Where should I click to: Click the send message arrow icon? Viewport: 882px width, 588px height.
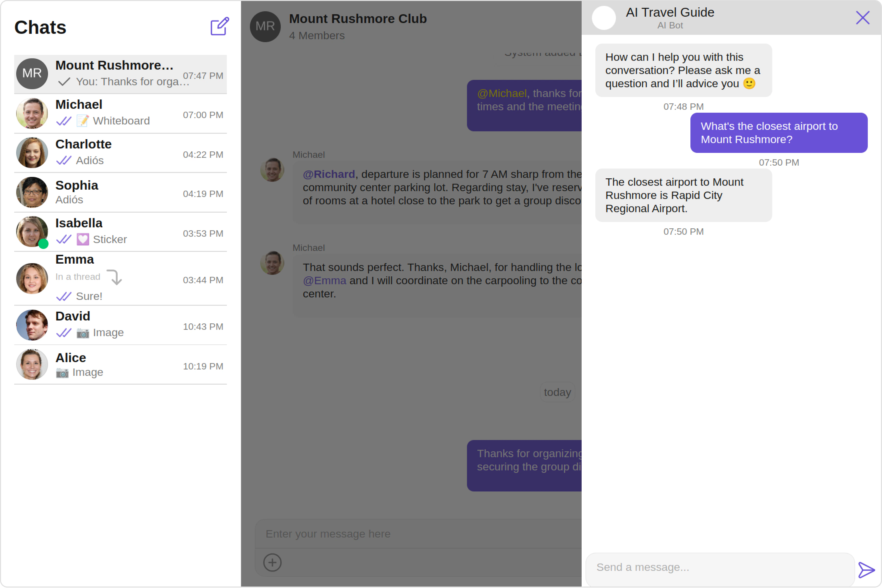pos(866,570)
